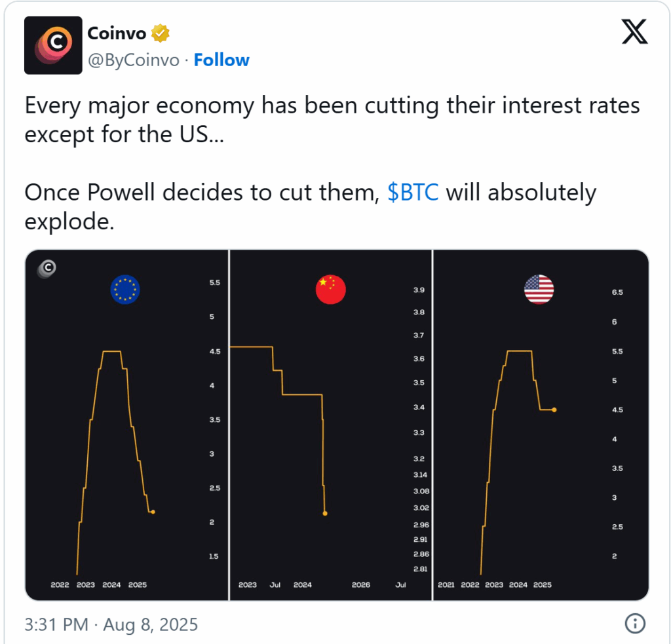Open the EU interest rate chart
The width and height of the screenshot is (671, 644).
127,425
